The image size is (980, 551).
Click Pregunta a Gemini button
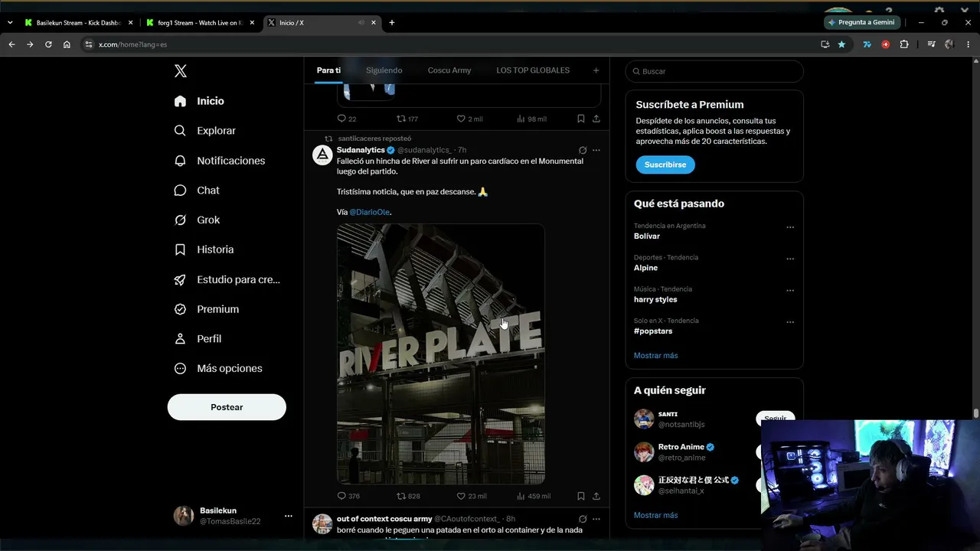click(861, 23)
